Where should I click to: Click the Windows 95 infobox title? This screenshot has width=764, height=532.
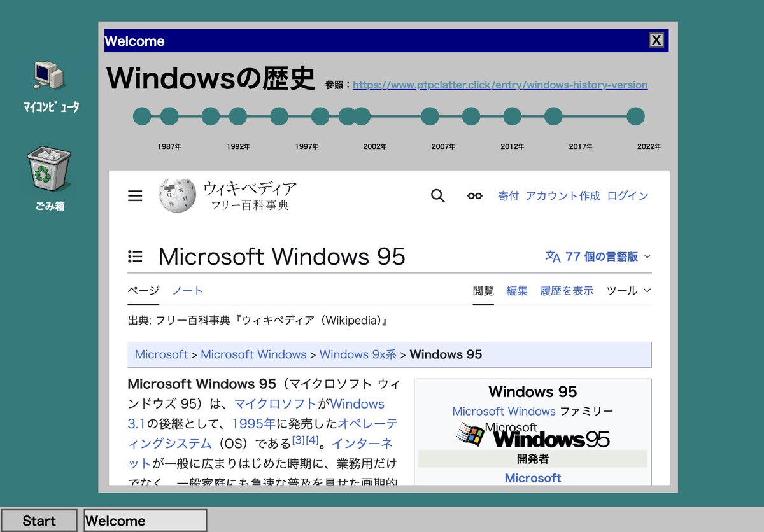(x=533, y=392)
